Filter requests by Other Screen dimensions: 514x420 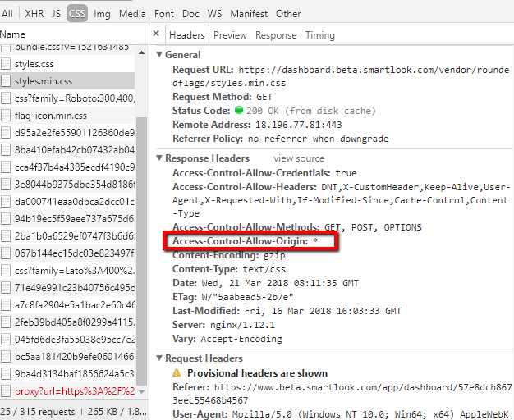288,14
